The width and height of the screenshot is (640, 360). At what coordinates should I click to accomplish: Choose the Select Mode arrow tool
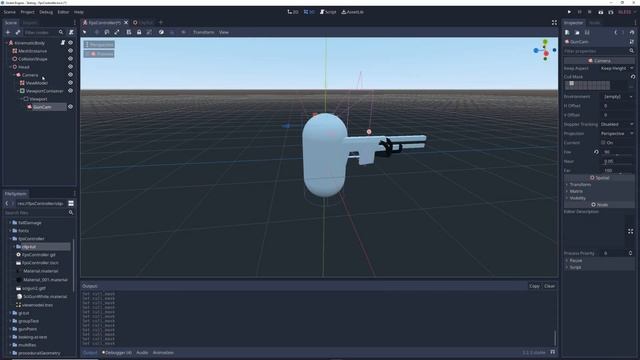(85, 32)
